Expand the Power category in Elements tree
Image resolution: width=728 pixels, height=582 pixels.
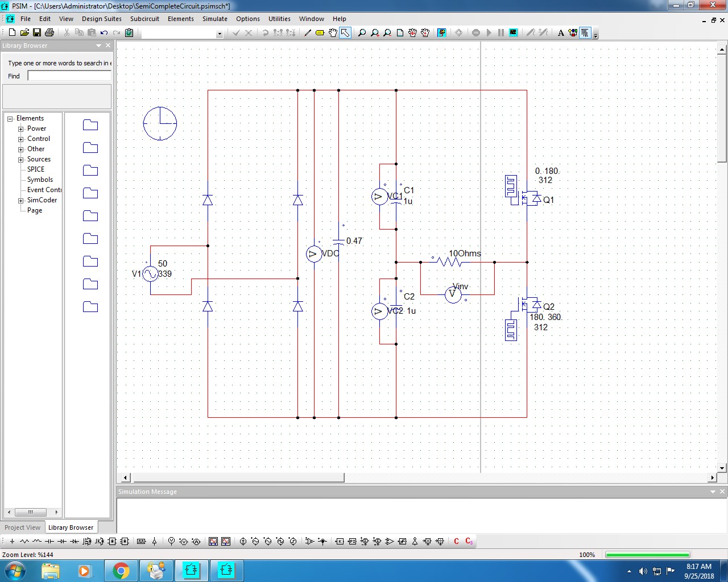click(x=20, y=128)
